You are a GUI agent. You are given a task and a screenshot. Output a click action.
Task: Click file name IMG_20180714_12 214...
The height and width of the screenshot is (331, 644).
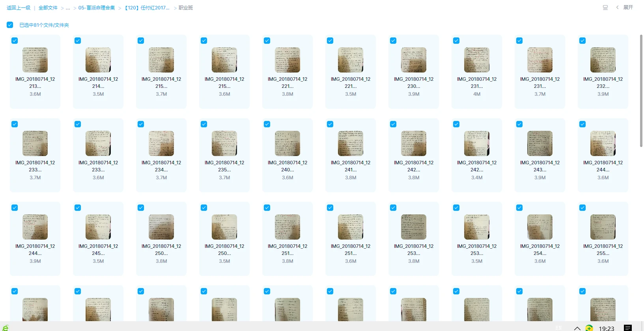[98, 83]
